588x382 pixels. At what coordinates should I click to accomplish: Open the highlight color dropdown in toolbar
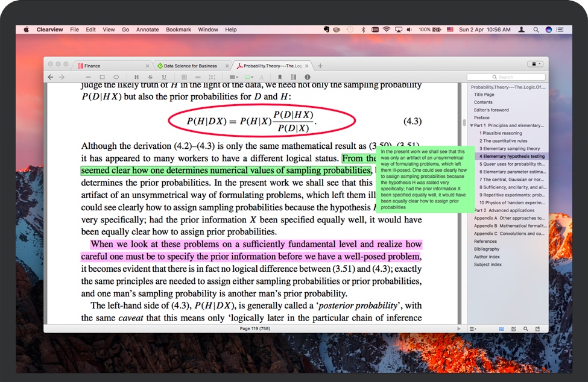pyautogui.click(x=249, y=77)
